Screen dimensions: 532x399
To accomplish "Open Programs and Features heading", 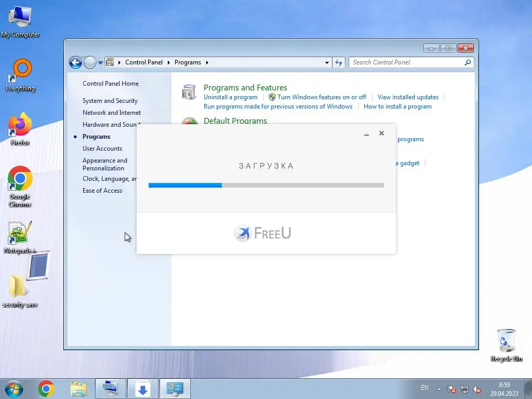I will 245,87.
